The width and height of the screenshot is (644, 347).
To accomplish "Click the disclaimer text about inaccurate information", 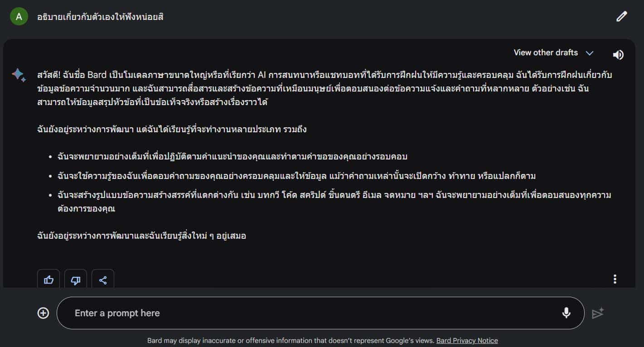I will [291, 341].
